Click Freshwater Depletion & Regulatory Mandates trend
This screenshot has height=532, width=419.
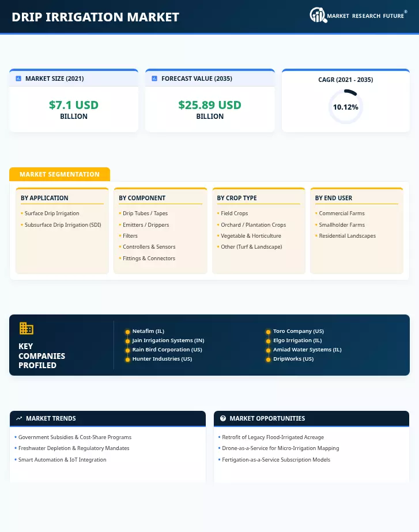coord(74,448)
